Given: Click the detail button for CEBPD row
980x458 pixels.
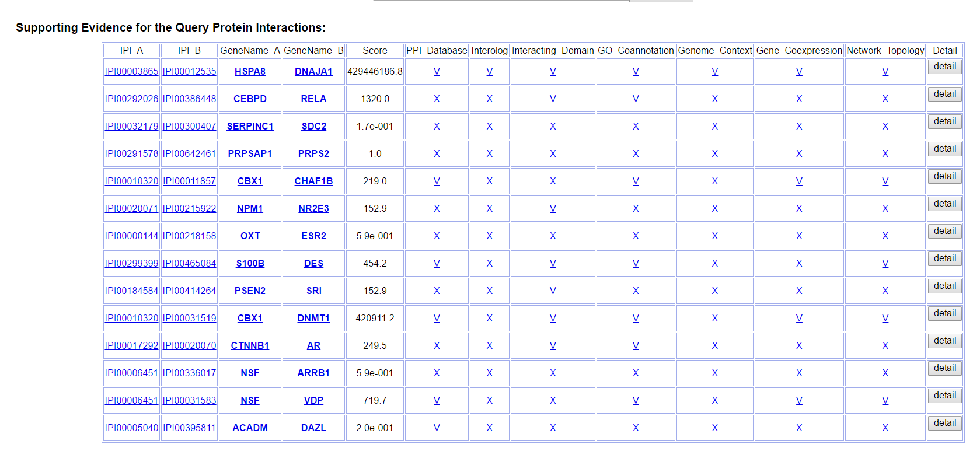Looking at the screenshot, I should click(x=944, y=94).
